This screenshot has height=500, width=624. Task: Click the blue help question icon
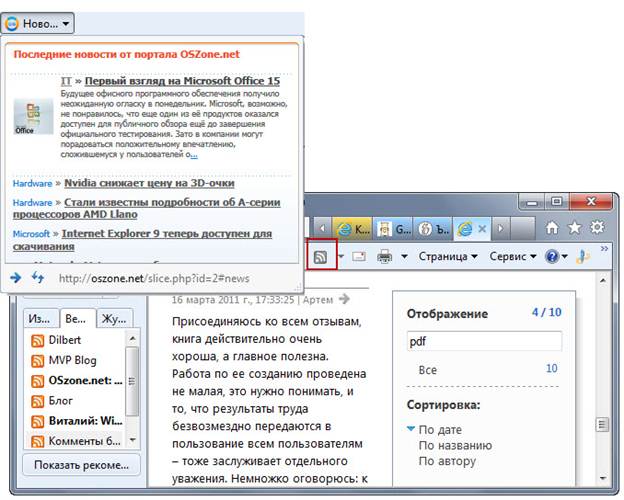point(552,256)
